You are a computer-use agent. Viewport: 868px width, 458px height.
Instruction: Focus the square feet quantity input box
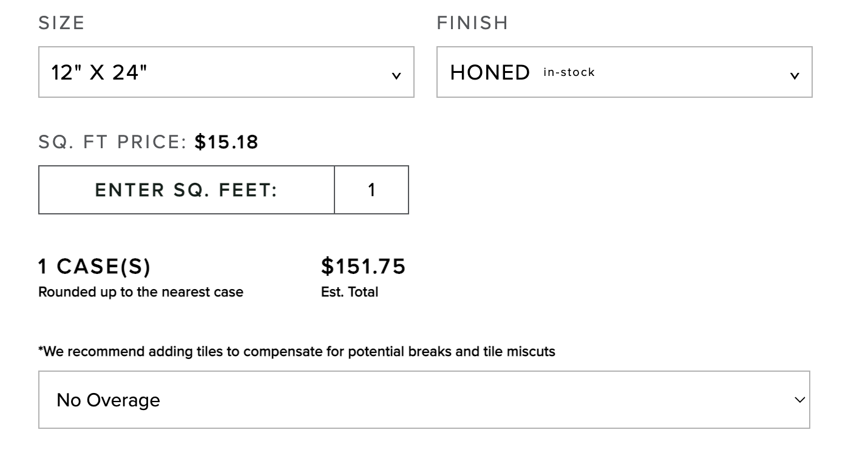[x=371, y=190]
